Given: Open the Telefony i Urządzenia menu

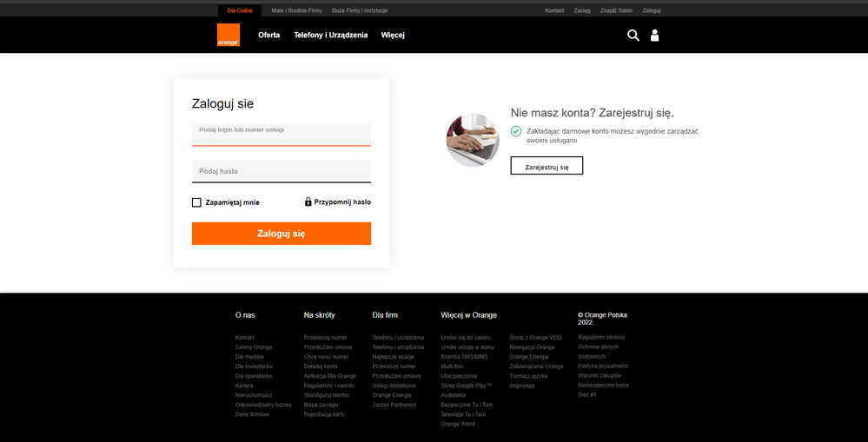Looking at the screenshot, I should tap(330, 35).
